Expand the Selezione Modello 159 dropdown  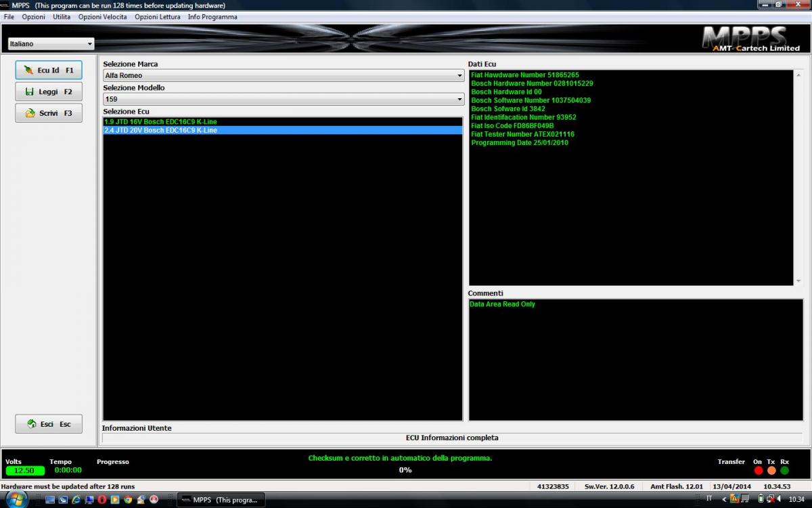pyautogui.click(x=284, y=99)
